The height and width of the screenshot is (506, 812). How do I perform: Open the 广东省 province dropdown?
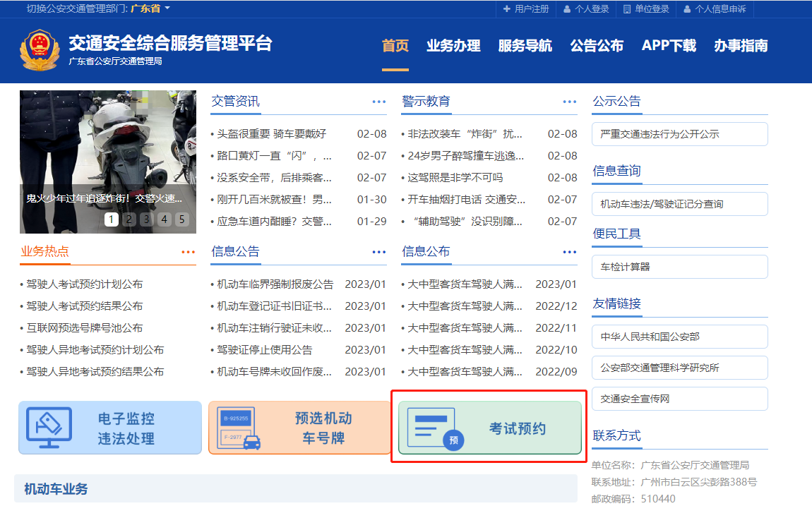click(150, 8)
